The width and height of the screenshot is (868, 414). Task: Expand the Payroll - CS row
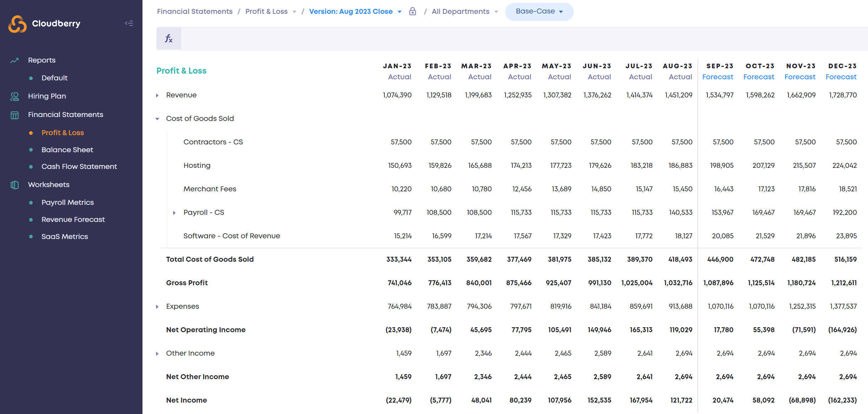(x=174, y=213)
